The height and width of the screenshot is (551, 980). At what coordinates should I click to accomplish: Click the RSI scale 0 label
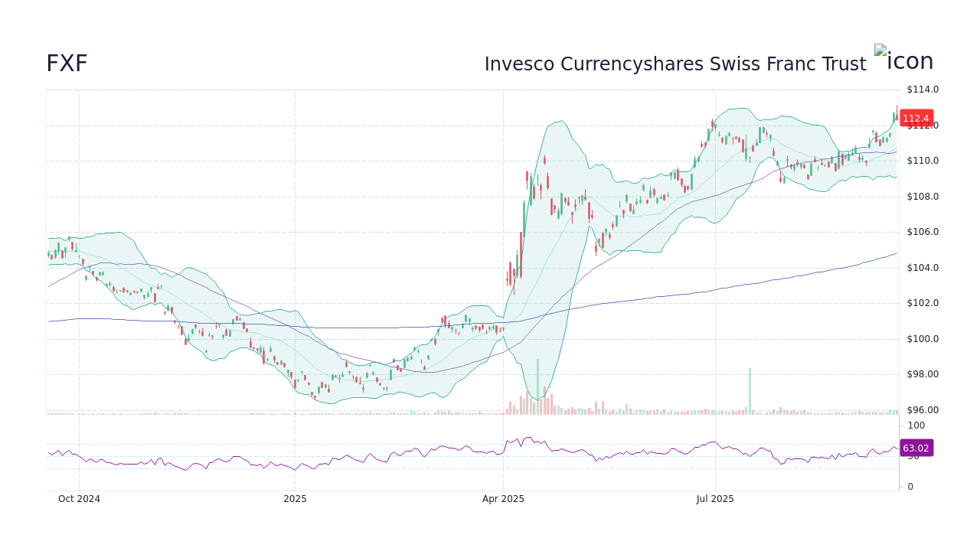coord(910,487)
